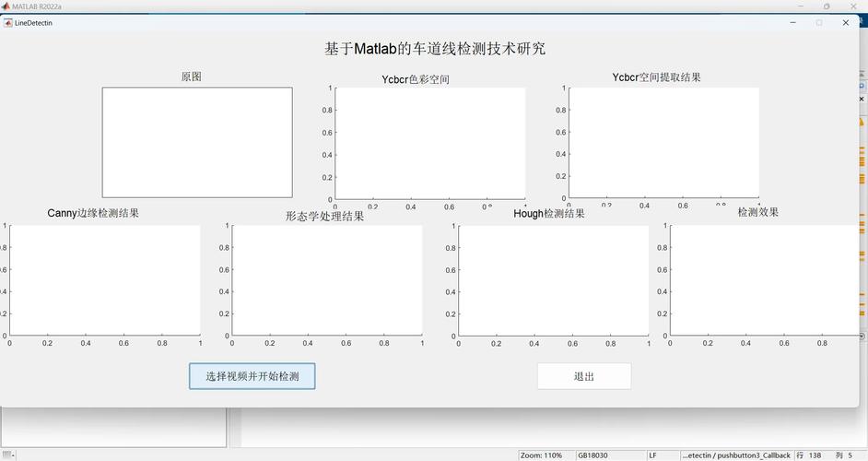Click the 形态学处理结果 title text

(324, 216)
